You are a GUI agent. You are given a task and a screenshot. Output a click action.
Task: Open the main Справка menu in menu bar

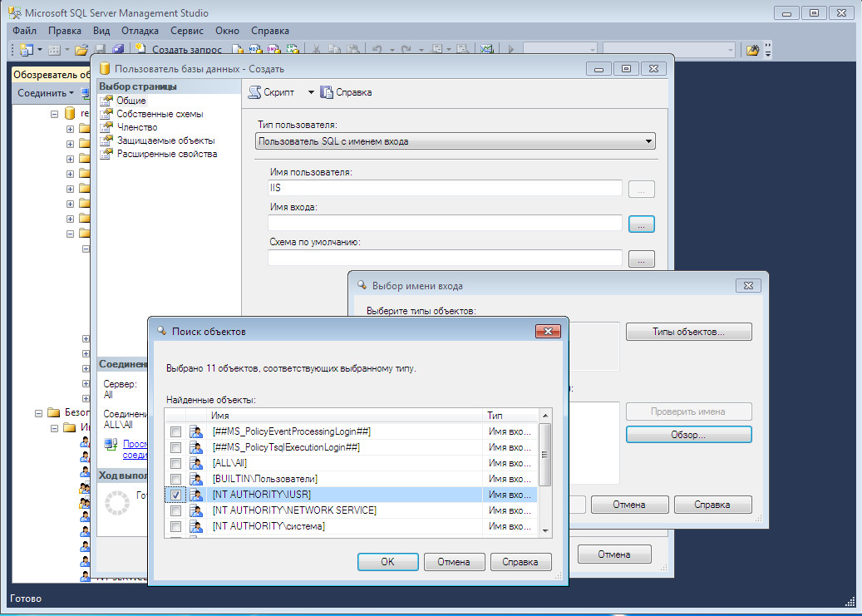pos(270,31)
